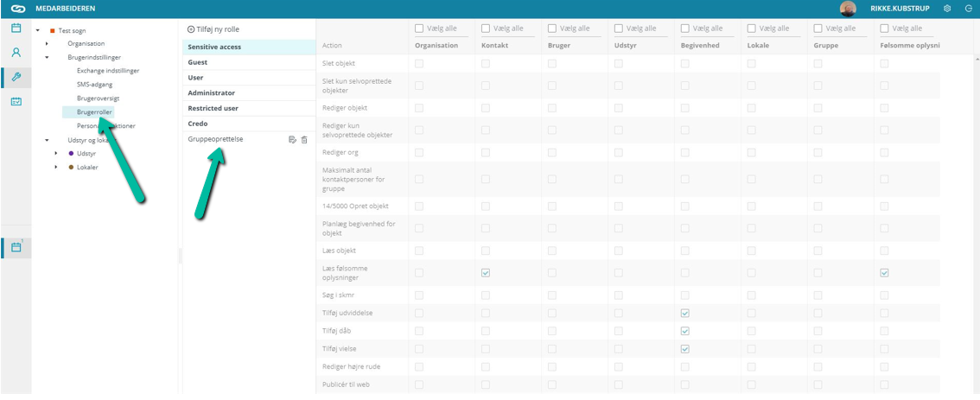Screen dimensions: 980x400
Task: Click the Medarbejderen logo icon
Action: [x=17, y=9]
